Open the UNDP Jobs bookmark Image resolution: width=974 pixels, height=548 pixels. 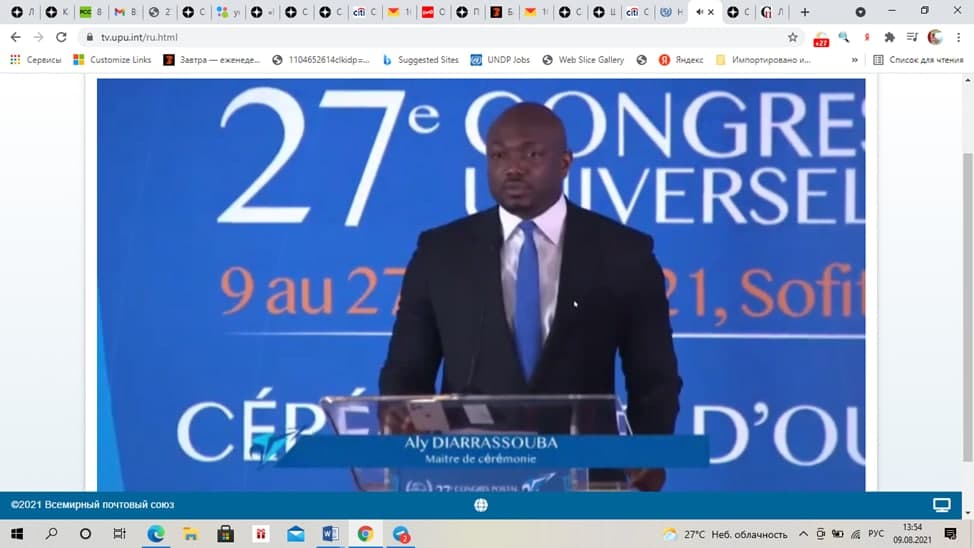tap(501, 60)
